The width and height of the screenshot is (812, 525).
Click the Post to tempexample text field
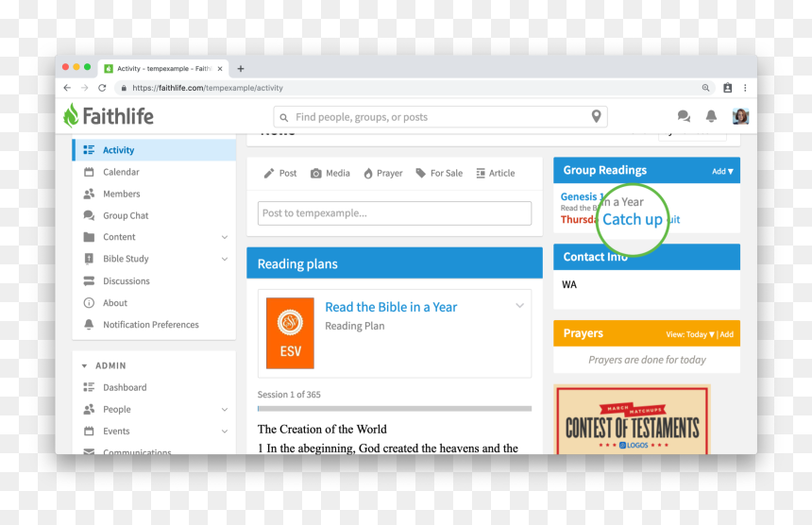coord(395,213)
